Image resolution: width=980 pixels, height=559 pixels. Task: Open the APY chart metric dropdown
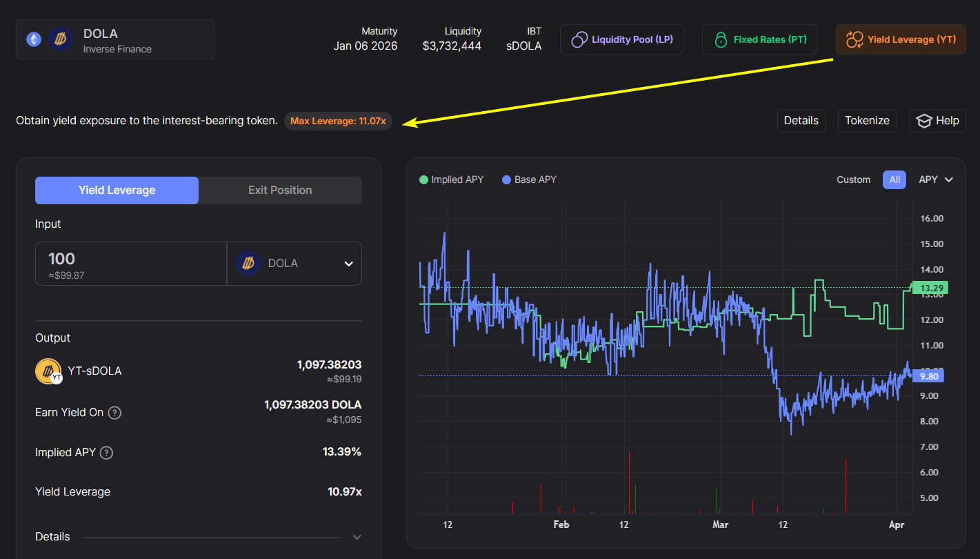coord(935,179)
